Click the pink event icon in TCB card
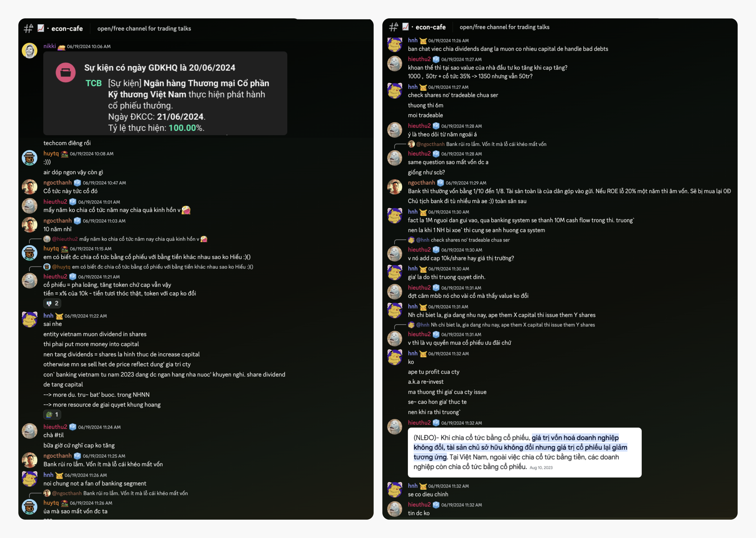 click(x=66, y=72)
